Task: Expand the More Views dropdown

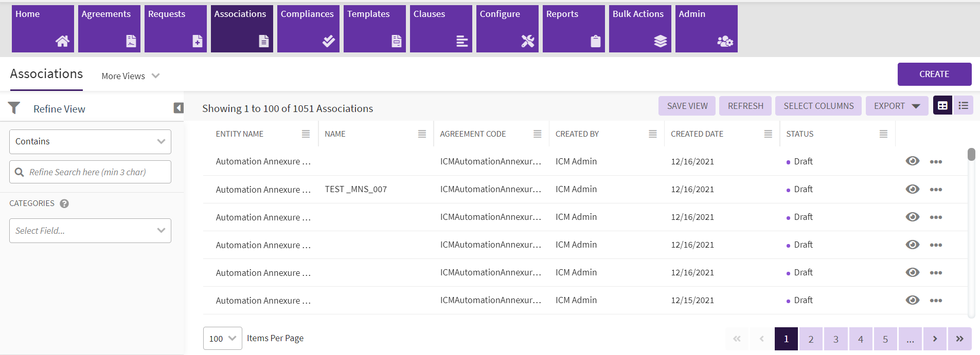Action: coord(131,76)
